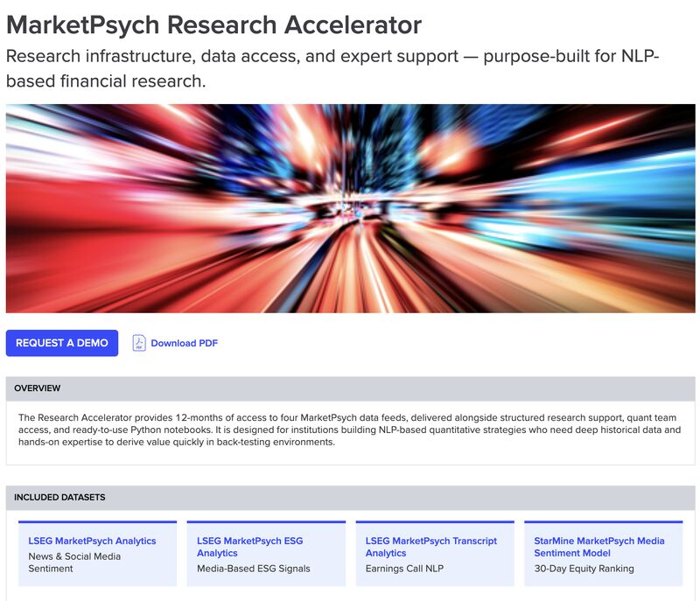Click 'Earnings Call NLP' text
The height and width of the screenshot is (601, 700).
[x=404, y=569]
